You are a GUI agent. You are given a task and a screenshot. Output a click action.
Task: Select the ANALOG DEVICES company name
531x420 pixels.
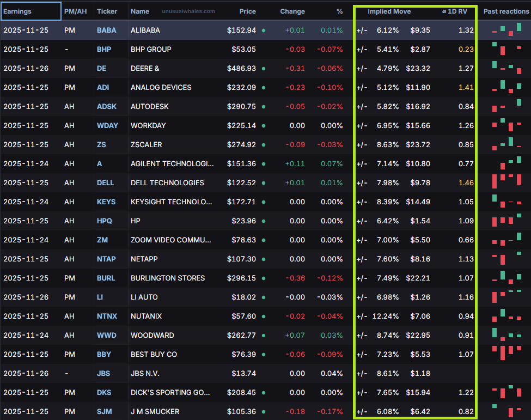coord(161,87)
